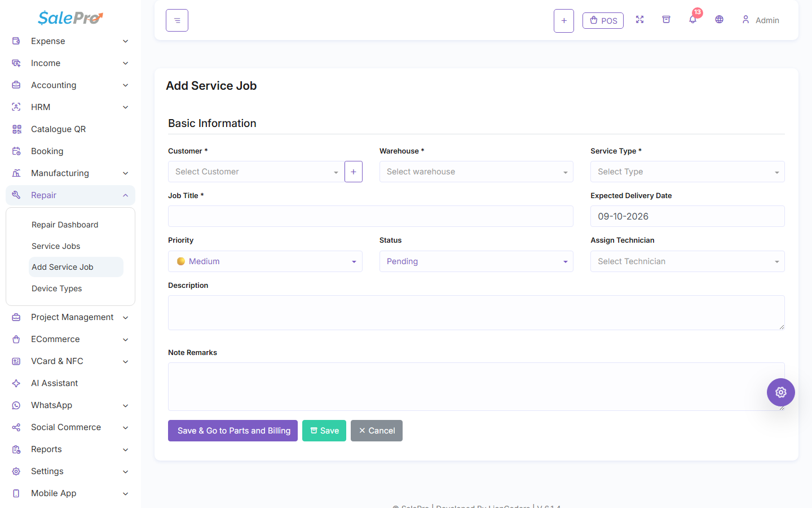Open the Select Technician dropdown
Image resolution: width=812 pixels, height=508 pixels.
click(x=687, y=261)
